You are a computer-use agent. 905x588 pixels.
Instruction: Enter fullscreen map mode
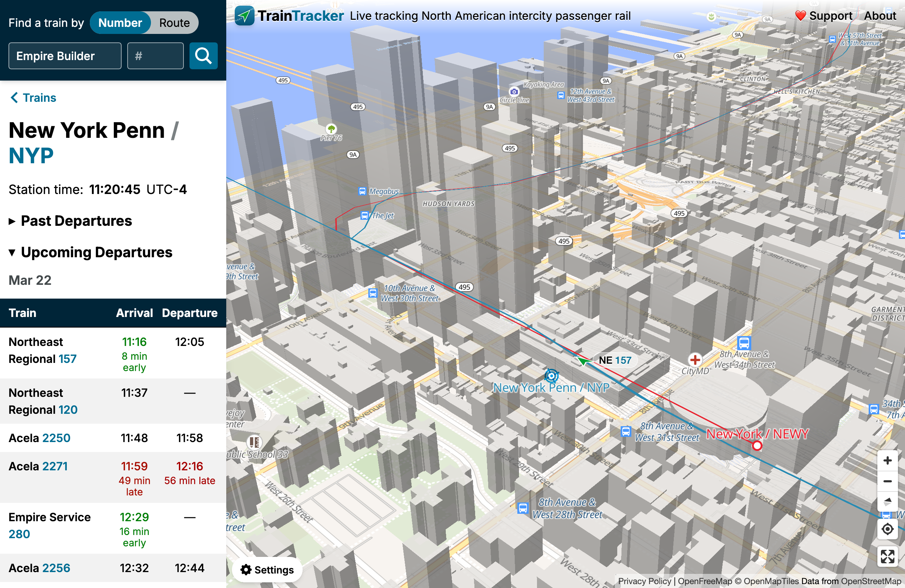pos(887,557)
